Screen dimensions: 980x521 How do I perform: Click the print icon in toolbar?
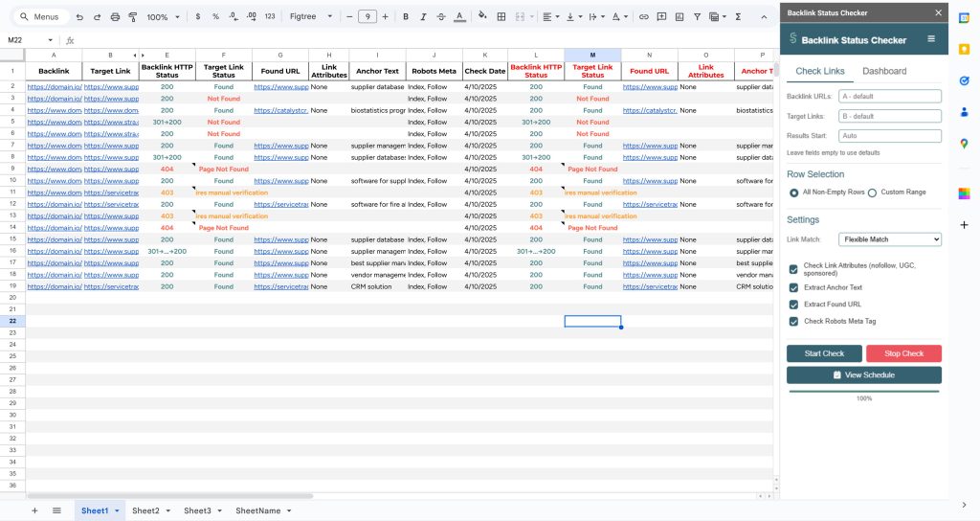pos(115,17)
